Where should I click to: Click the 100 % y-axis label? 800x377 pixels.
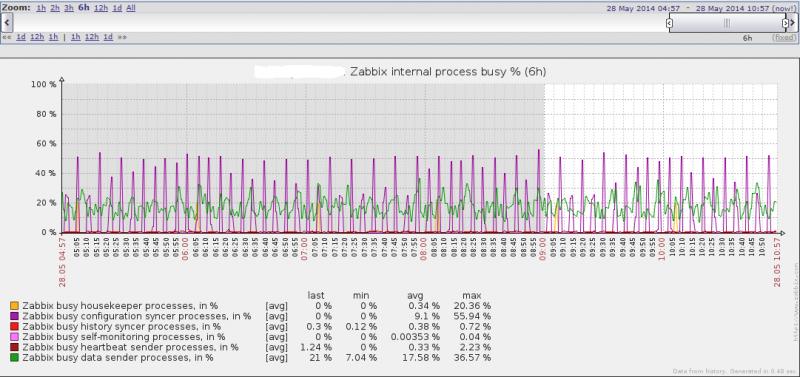(45, 84)
